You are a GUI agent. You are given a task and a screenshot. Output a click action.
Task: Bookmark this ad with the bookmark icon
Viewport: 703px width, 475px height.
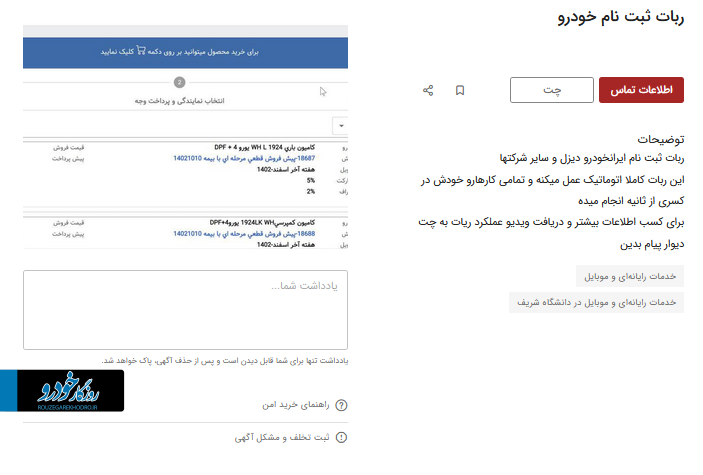pos(460,90)
